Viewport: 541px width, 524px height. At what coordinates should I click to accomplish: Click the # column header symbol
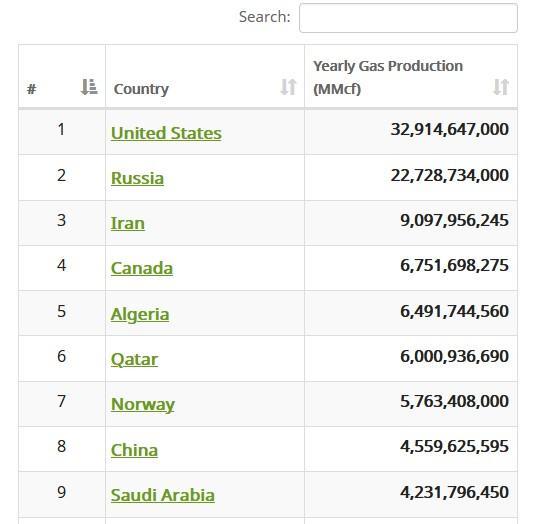coord(32,89)
